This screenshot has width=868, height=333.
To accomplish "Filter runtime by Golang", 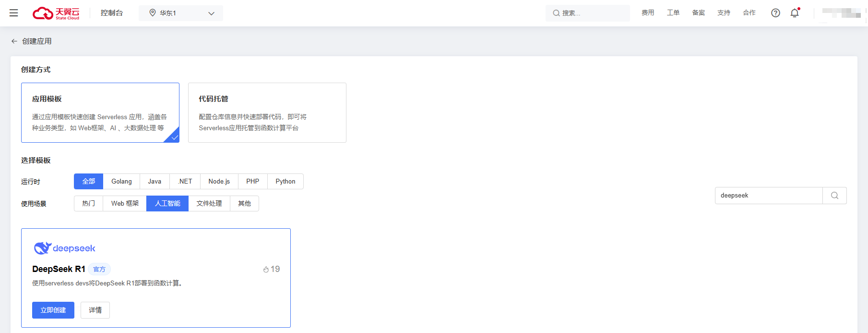I will [x=121, y=181].
